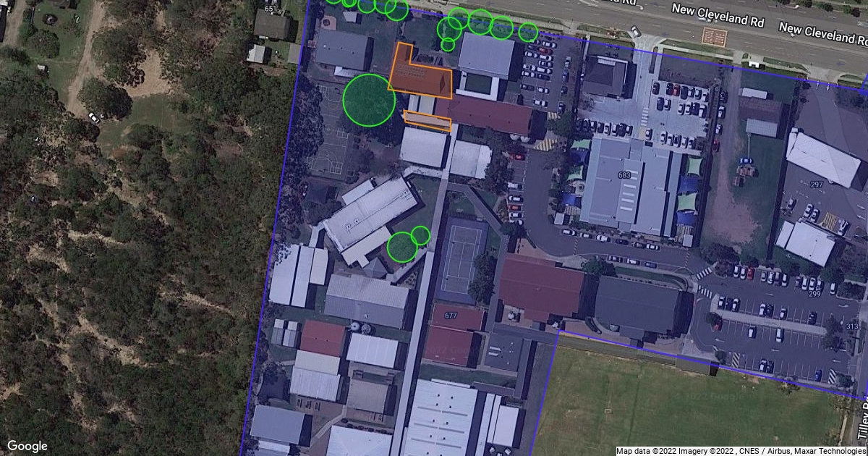The width and height of the screenshot is (868, 456).
Task: Click the white car parked on dirt clearing
Action: pyautogui.click(x=94, y=117)
